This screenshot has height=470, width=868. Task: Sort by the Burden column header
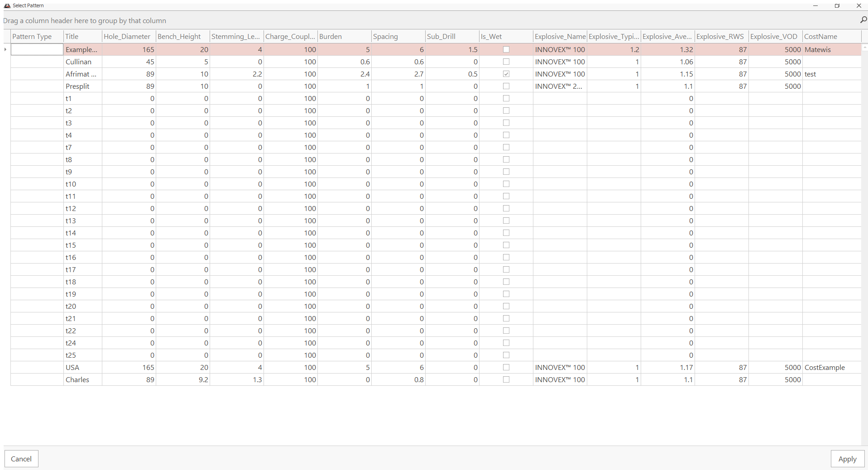click(344, 36)
